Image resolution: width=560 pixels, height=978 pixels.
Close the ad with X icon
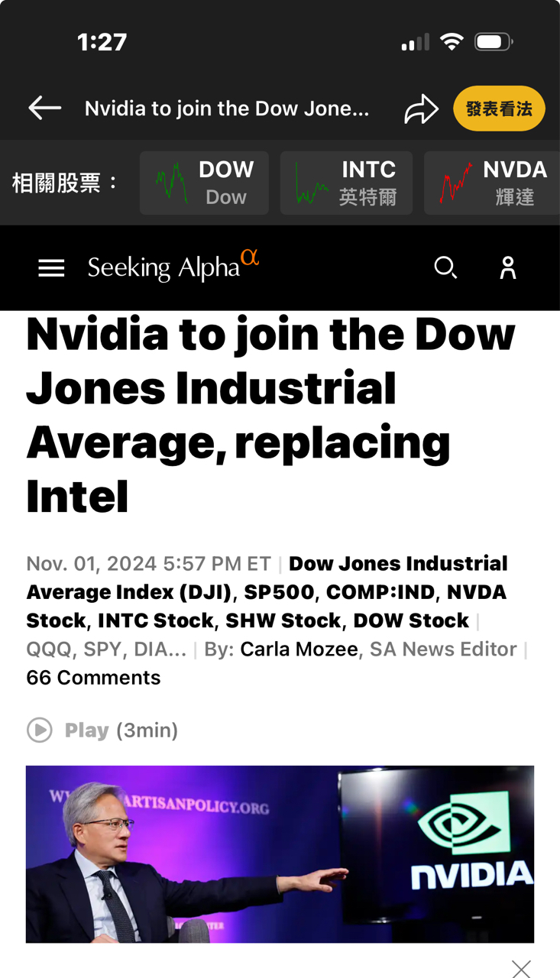click(521, 969)
